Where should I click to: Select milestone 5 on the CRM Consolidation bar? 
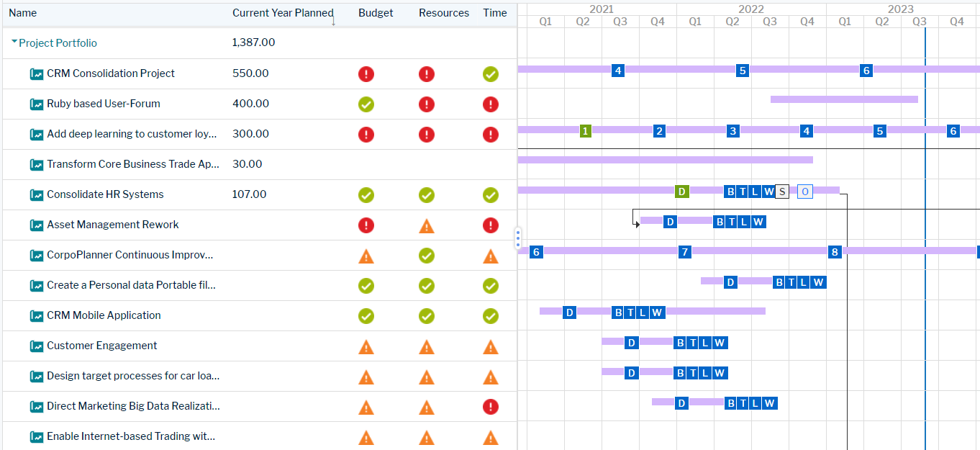coord(741,71)
